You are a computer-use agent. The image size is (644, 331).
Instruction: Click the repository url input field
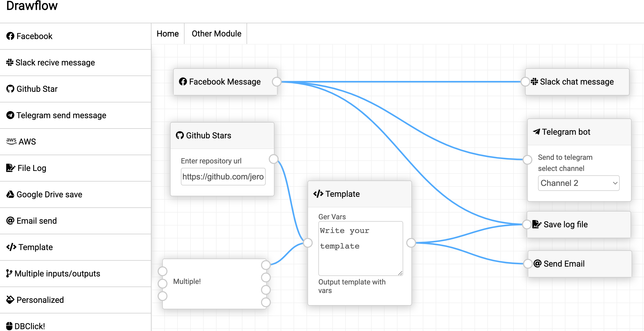point(223,177)
